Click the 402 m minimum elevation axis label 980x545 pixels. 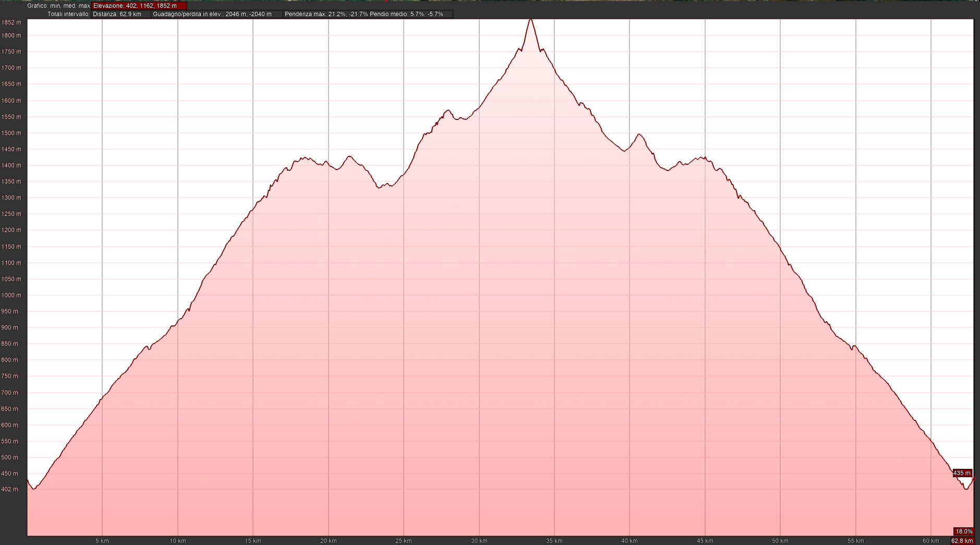pyautogui.click(x=10, y=489)
